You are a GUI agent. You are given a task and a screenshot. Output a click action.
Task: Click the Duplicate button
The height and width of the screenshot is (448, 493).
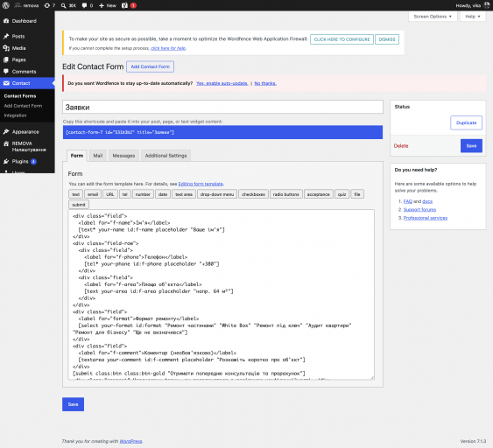coord(466,122)
